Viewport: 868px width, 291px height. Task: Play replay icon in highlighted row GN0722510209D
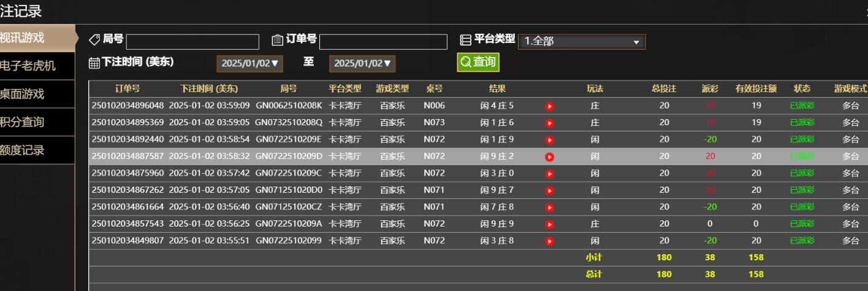[x=549, y=157]
